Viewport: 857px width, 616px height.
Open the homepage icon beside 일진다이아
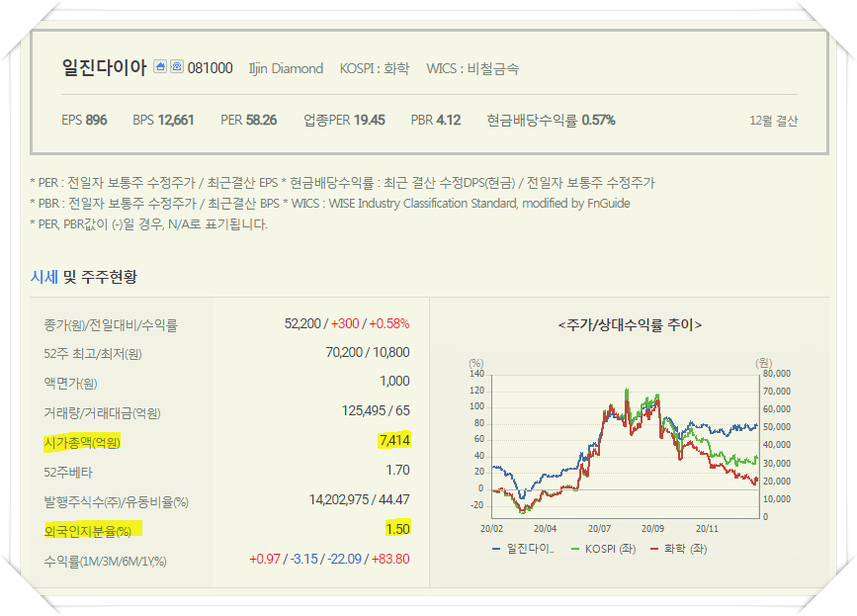pyautogui.click(x=159, y=66)
